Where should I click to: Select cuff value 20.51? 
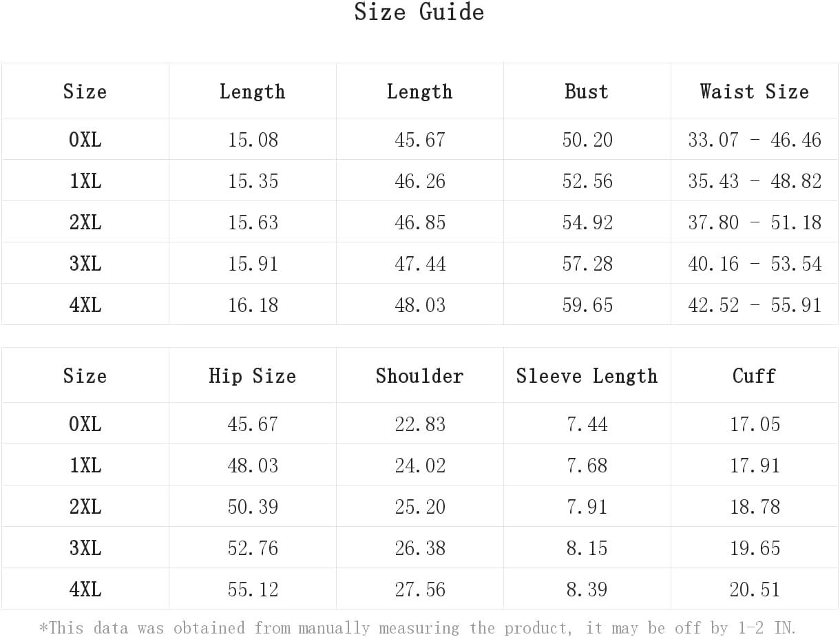click(755, 589)
